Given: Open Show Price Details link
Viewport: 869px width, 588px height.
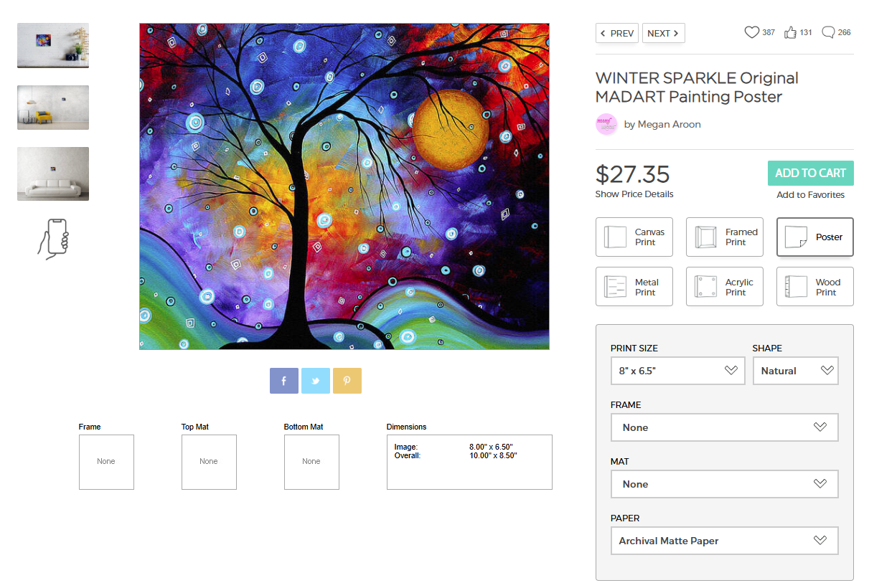Looking at the screenshot, I should 634,194.
